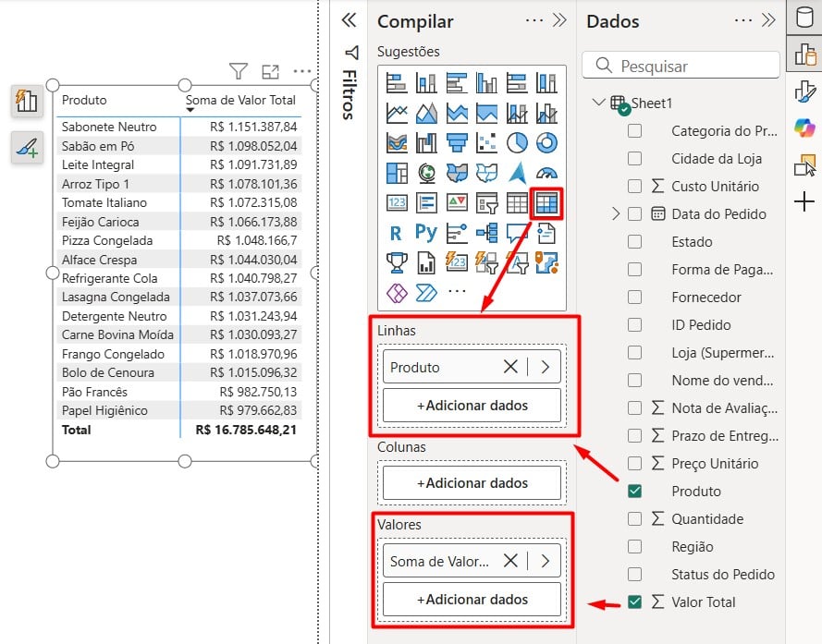The width and height of the screenshot is (822, 644).
Task: Remove Soma de Valor from Valores
Action: pos(510,561)
